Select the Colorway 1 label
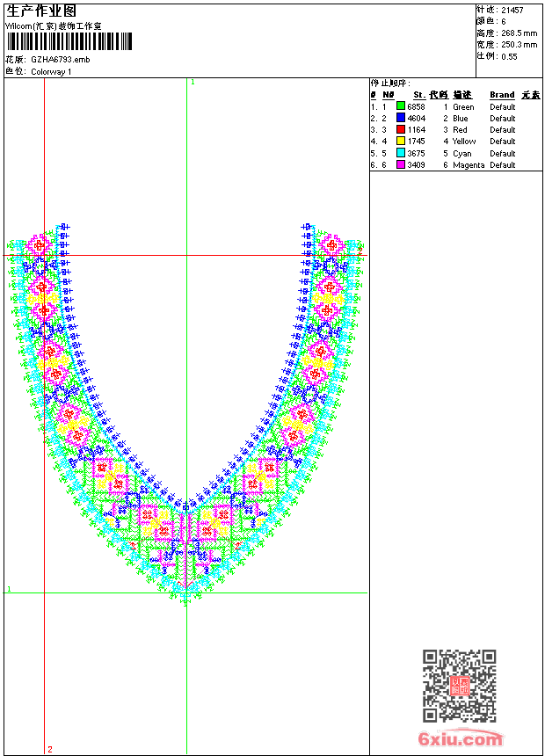 (51, 72)
